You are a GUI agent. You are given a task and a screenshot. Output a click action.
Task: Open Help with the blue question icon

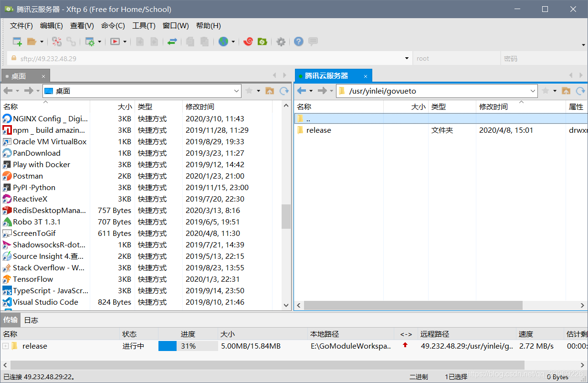click(x=299, y=42)
